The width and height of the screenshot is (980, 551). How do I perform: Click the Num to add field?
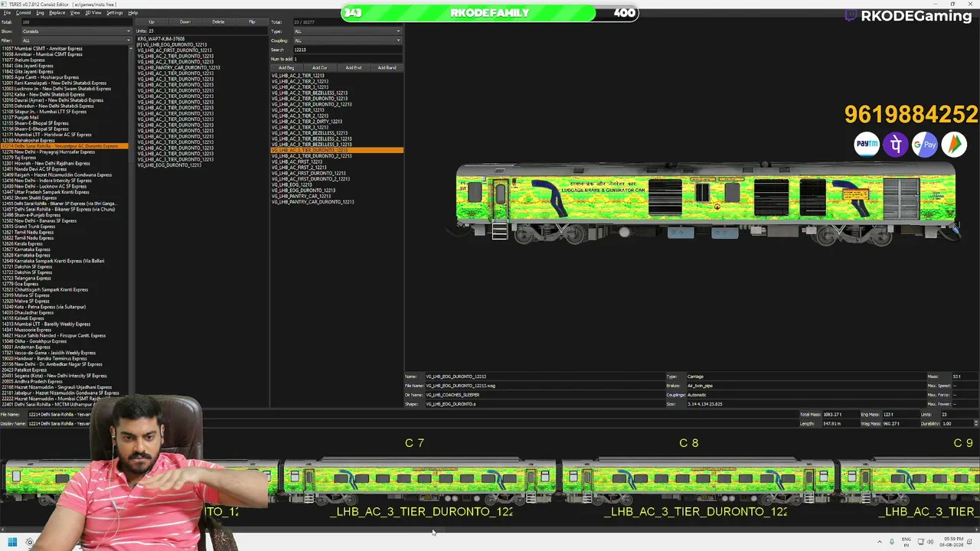click(348, 59)
